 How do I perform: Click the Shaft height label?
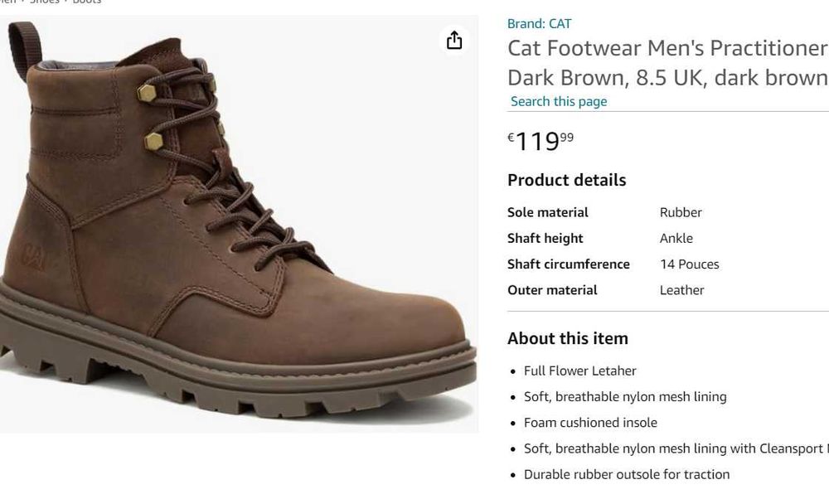click(545, 238)
